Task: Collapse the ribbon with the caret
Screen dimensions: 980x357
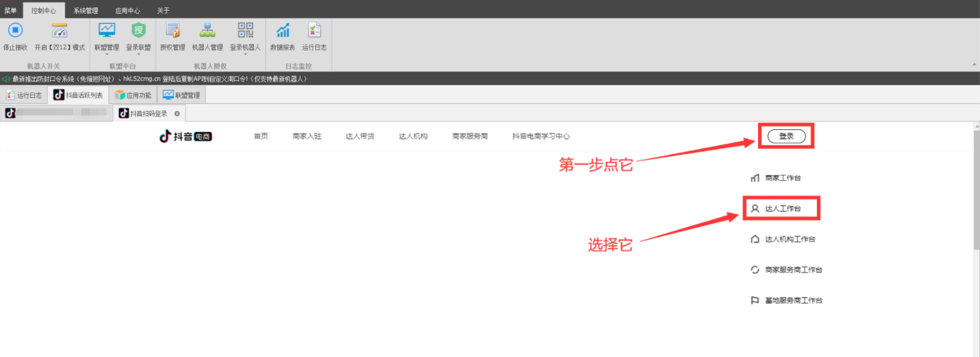Action: [x=973, y=64]
